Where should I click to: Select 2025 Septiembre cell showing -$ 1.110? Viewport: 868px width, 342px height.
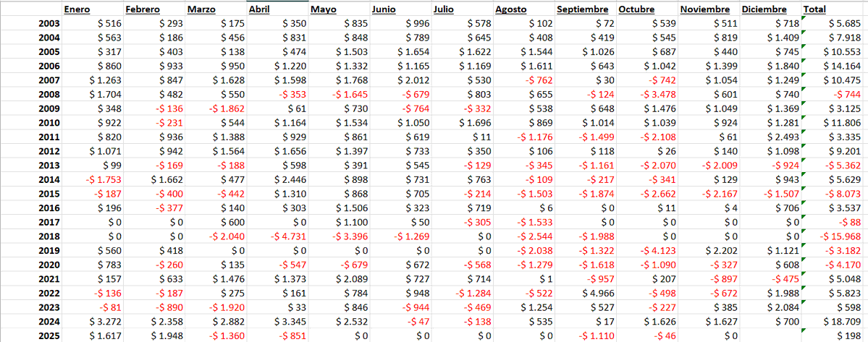tap(586, 336)
